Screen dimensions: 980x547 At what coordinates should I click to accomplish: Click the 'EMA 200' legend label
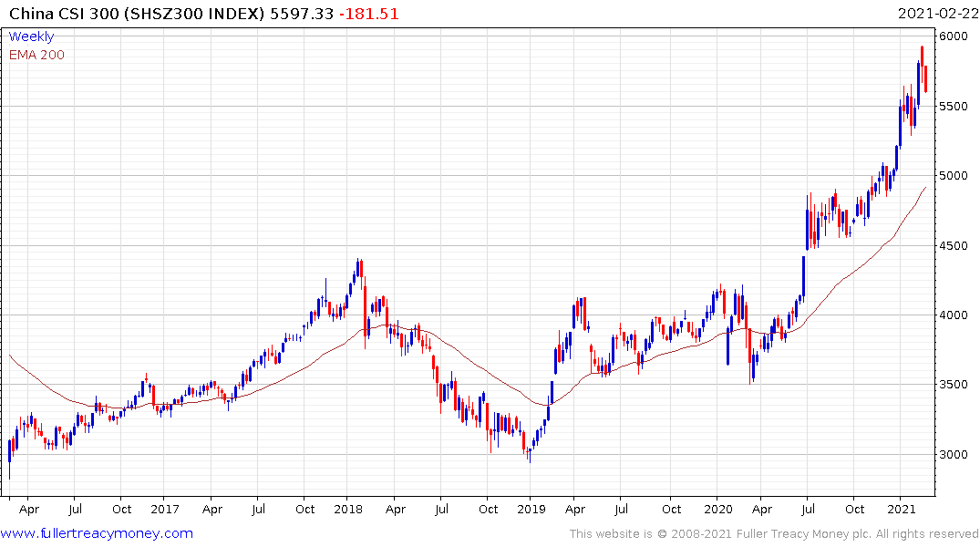point(36,55)
